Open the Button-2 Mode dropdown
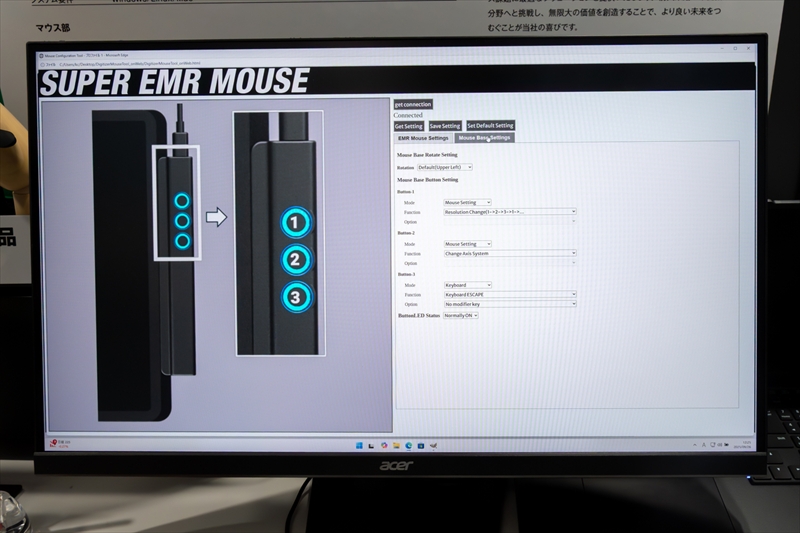This screenshot has width=800, height=533. point(467,244)
